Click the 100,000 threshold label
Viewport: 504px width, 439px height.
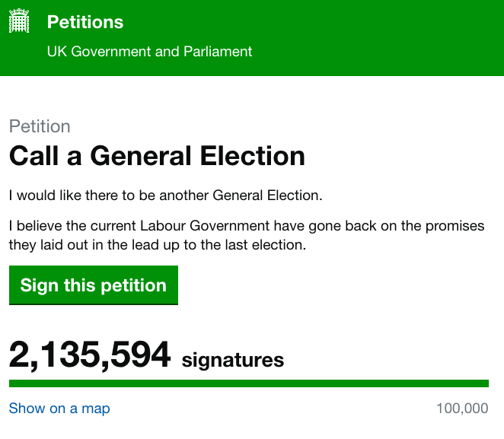click(x=462, y=409)
